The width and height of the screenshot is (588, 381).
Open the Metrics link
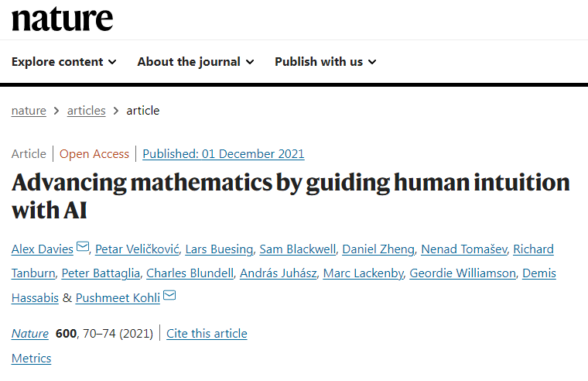[31, 358]
